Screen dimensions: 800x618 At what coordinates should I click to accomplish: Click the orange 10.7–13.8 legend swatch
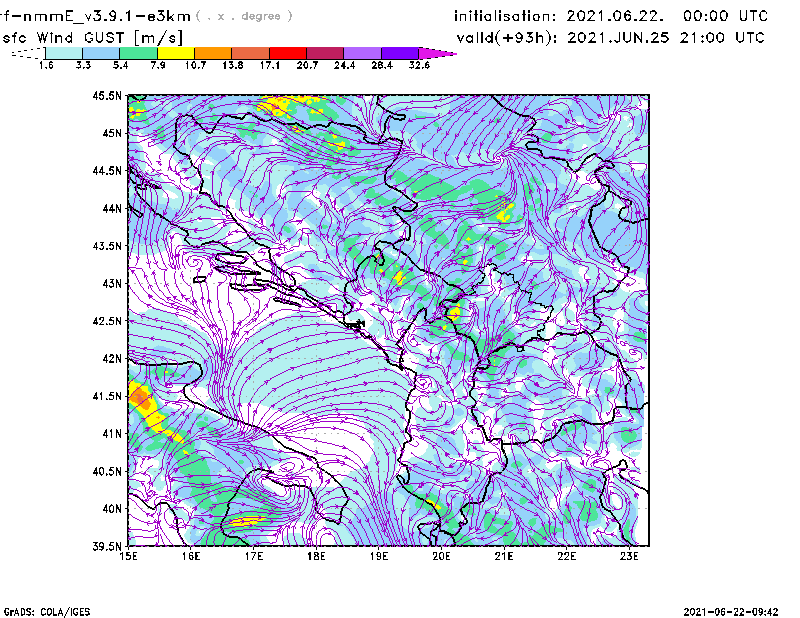pyautogui.click(x=213, y=53)
